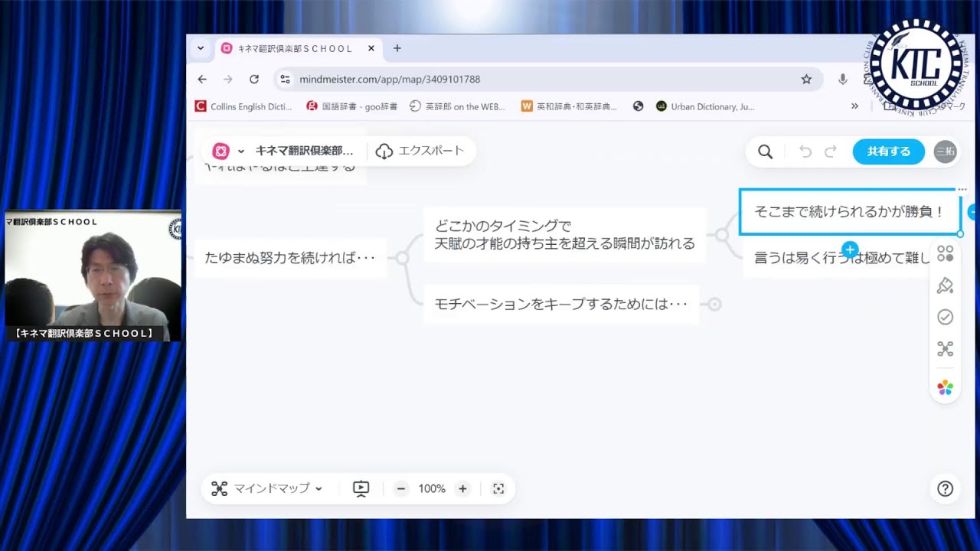This screenshot has height=551, width=980.
Task: Open the help question mark button
Action: click(945, 488)
